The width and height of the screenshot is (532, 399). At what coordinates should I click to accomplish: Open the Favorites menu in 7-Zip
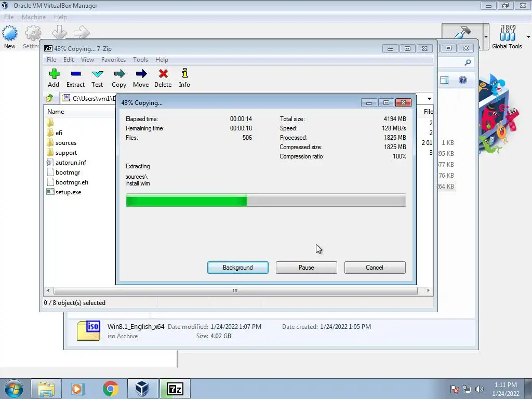[x=114, y=60]
